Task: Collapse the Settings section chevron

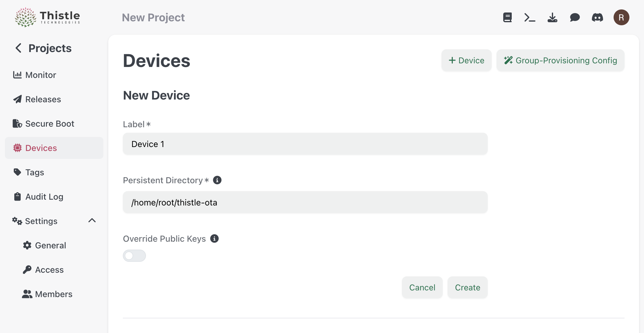Action: point(92,221)
